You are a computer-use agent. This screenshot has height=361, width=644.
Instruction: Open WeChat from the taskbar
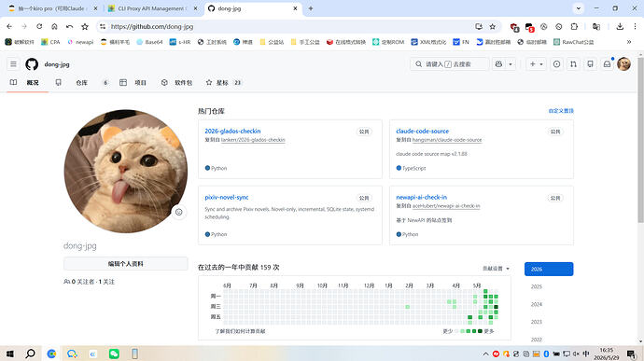[114, 354]
